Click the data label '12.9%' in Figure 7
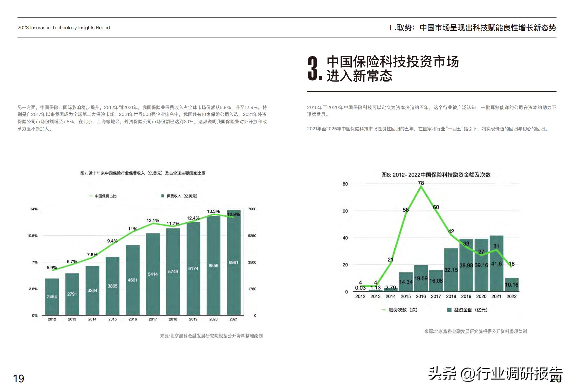 pyautogui.click(x=234, y=214)
